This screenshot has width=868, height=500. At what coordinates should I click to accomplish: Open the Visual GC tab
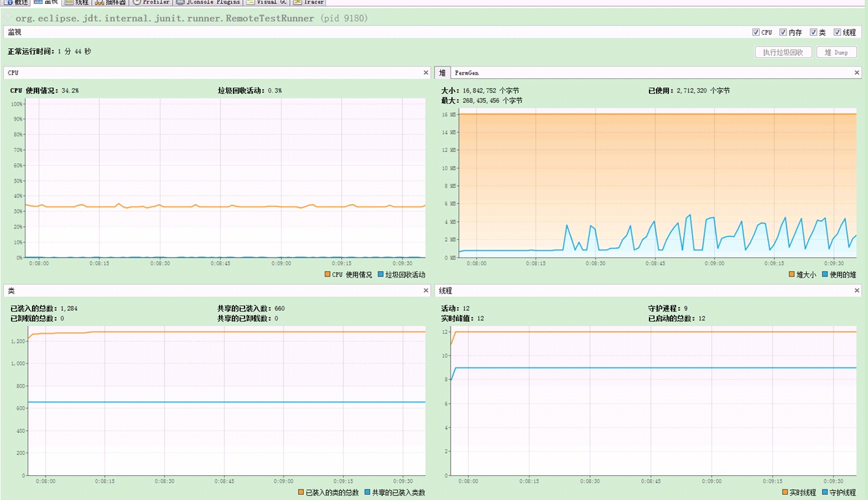point(267,2)
